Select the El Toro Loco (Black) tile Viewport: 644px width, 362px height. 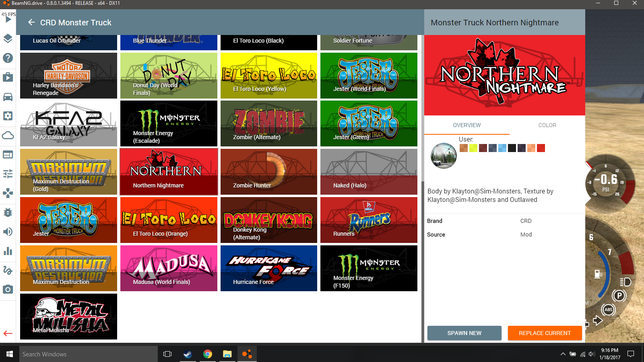pos(269,42)
